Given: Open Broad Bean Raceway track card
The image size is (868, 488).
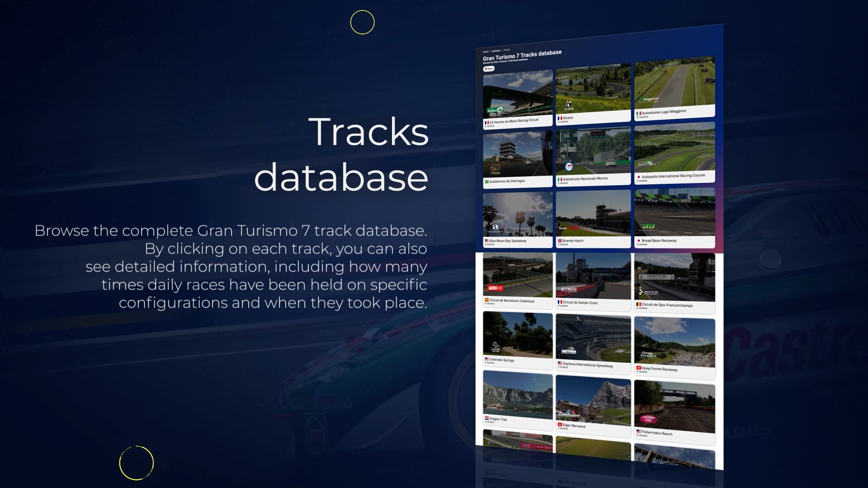Looking at the screenshot, I should [x=674, y=213].
